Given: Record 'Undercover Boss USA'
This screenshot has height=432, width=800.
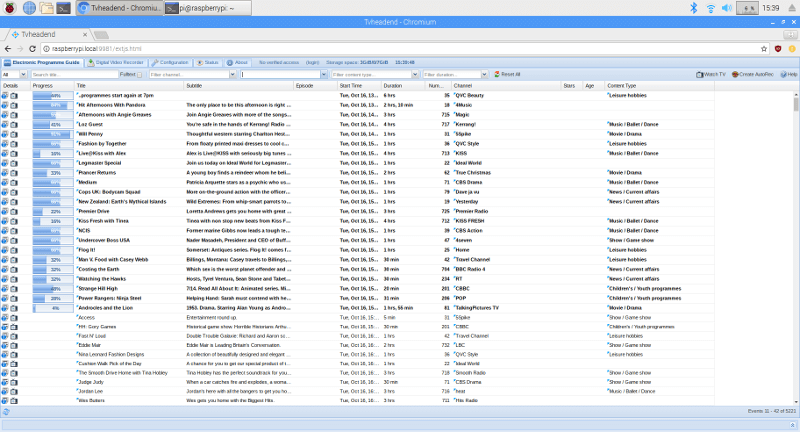Looking at the screenshot, I should (14, 240).
